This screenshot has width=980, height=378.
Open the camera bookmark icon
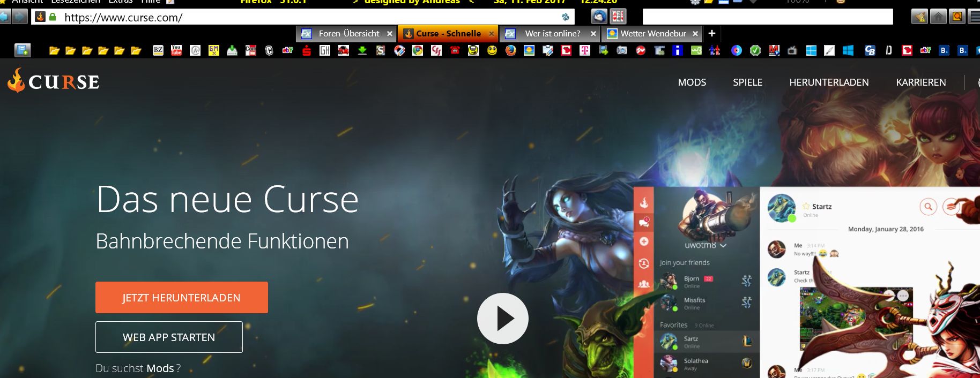[x=622, y=50]
